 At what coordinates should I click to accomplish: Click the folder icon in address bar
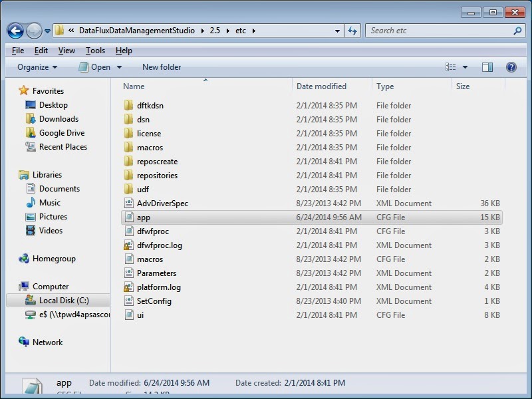click(x=59, y=31)
